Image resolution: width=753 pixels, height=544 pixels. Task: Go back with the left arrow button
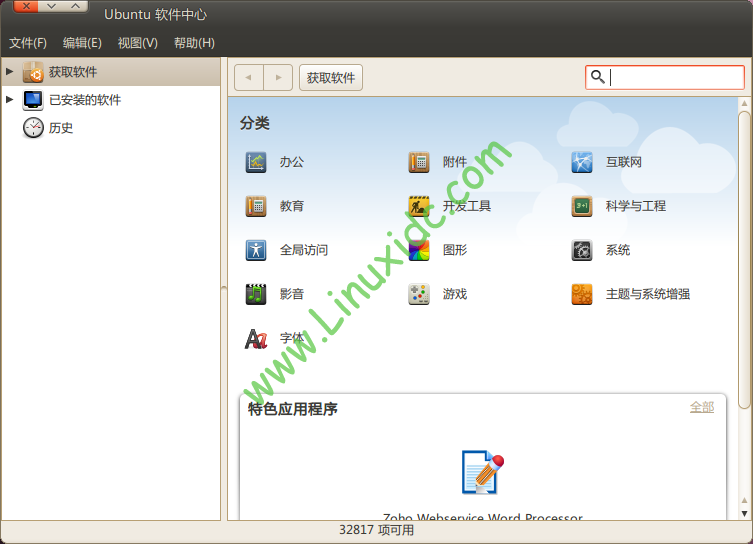click(x=249, y=77)
